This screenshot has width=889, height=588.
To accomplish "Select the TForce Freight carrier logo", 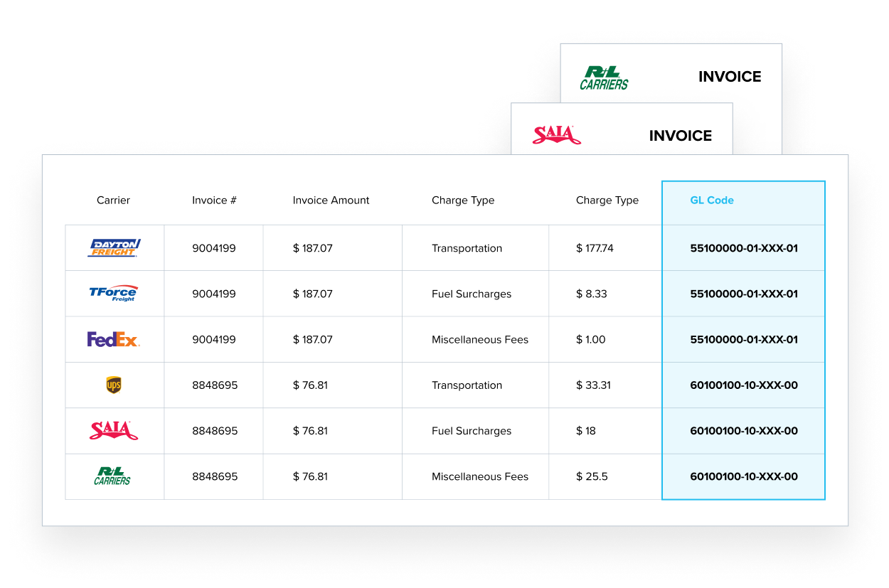I will [x=113, y=293].
